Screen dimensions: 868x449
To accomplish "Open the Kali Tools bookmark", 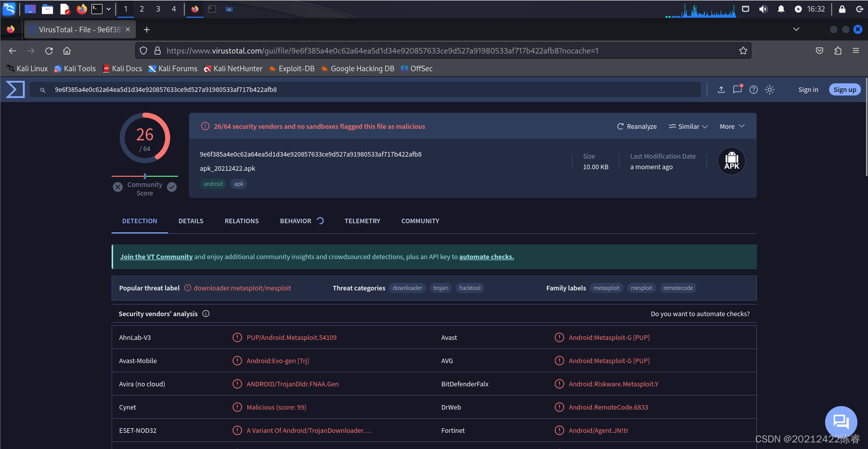I will coord(75,69).
